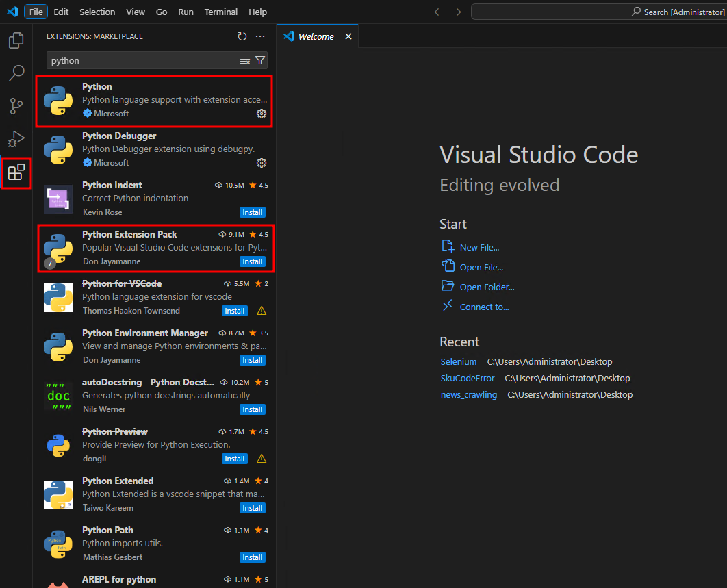This screenshot has height=588, width=727.
Task: Open Source Control view in activity bar
Action: (x=16, y=106)
